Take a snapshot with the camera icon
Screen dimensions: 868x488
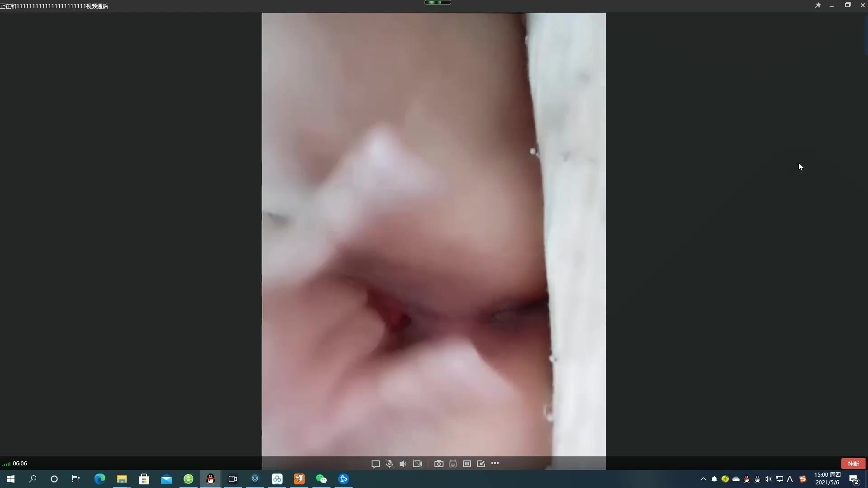pos(439,464)
